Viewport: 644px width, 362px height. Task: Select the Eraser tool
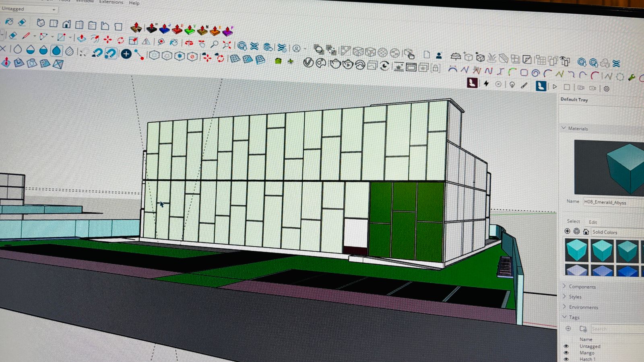[13, 36]
